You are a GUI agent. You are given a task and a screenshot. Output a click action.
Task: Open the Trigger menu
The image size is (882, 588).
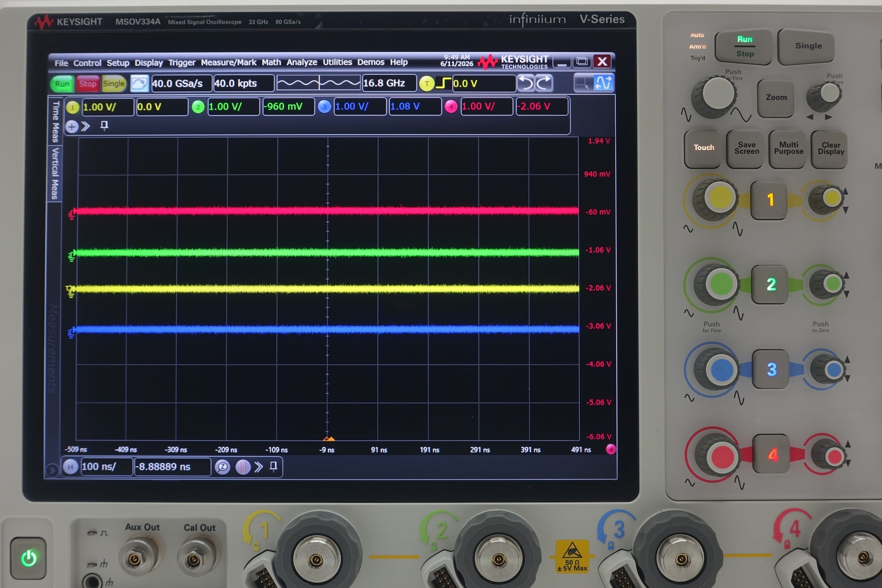coord(182,63)
